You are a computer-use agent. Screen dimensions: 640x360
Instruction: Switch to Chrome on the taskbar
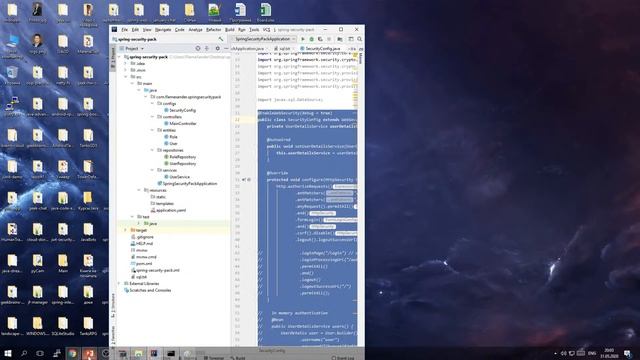point(73,353)
